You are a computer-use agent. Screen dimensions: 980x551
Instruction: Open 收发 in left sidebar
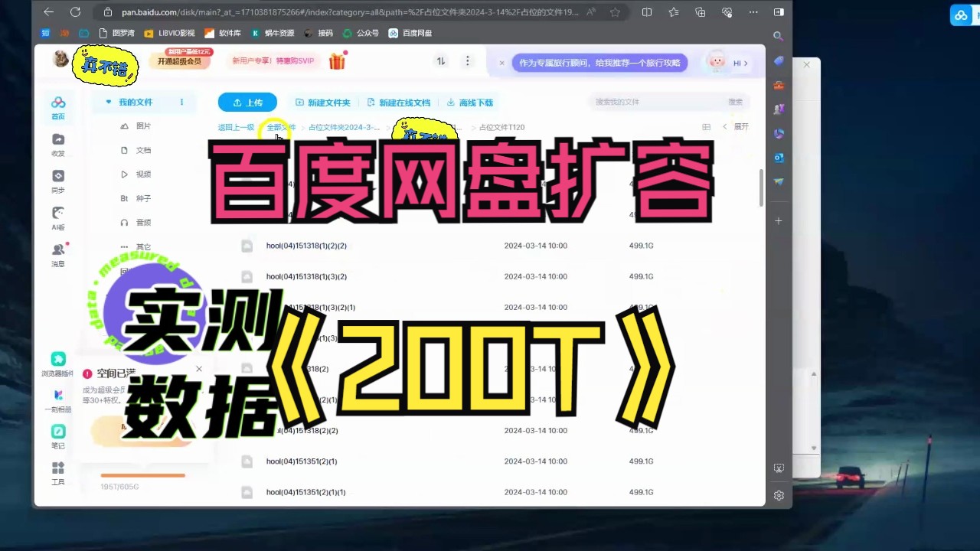(x=58, y=145)
